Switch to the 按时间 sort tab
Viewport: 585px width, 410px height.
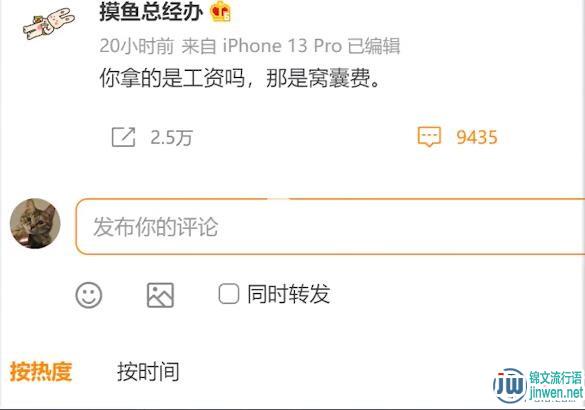click(x=148, y=372)
